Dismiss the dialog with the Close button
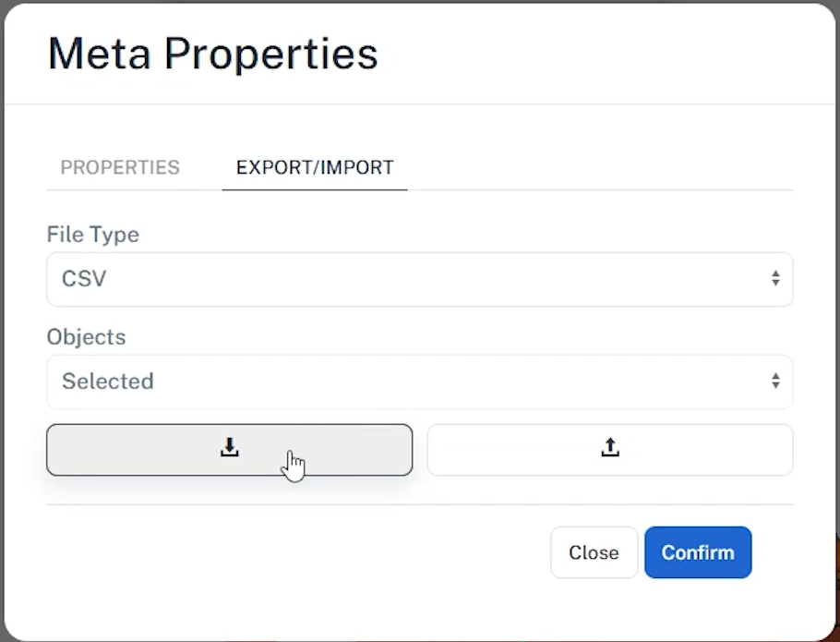 (x=594, y=552)
